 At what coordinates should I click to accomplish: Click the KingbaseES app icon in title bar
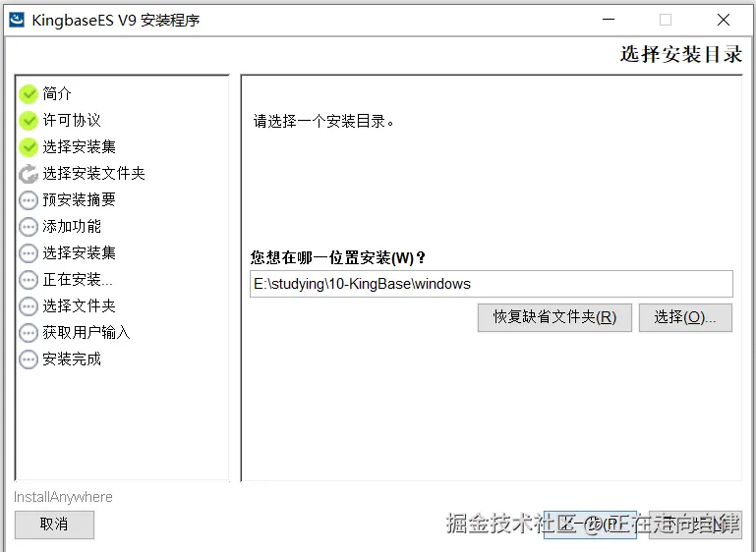[17, 20]
